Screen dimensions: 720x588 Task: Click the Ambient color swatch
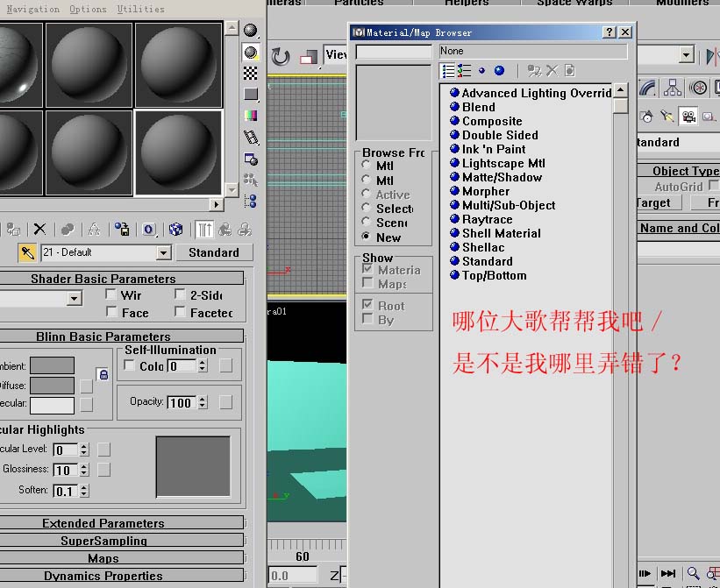(53, 365)
